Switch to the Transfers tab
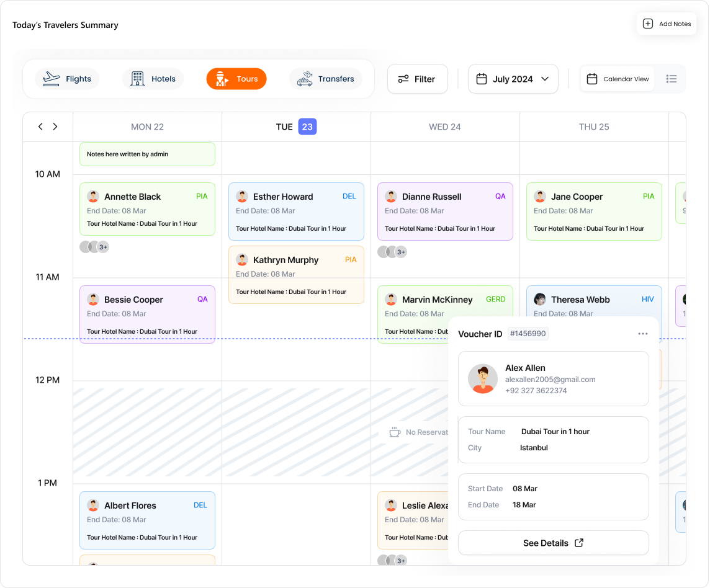710x588 pixels. click(x=326, y=79)
